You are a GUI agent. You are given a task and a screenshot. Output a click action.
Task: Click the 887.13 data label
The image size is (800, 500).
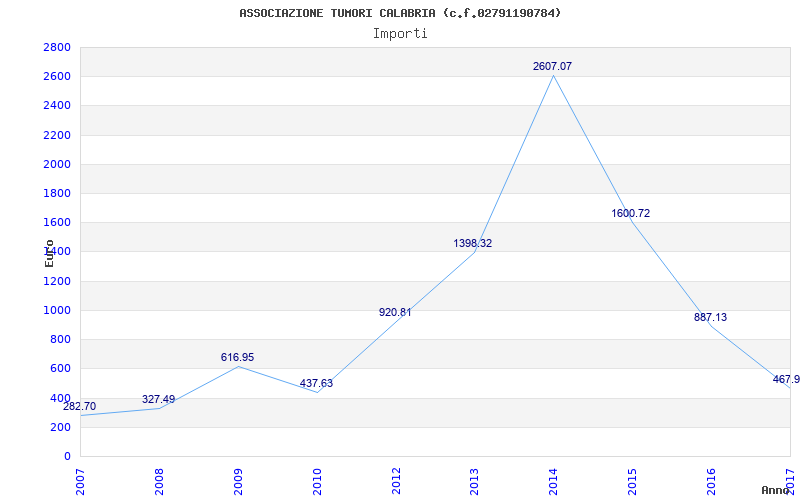710,317
